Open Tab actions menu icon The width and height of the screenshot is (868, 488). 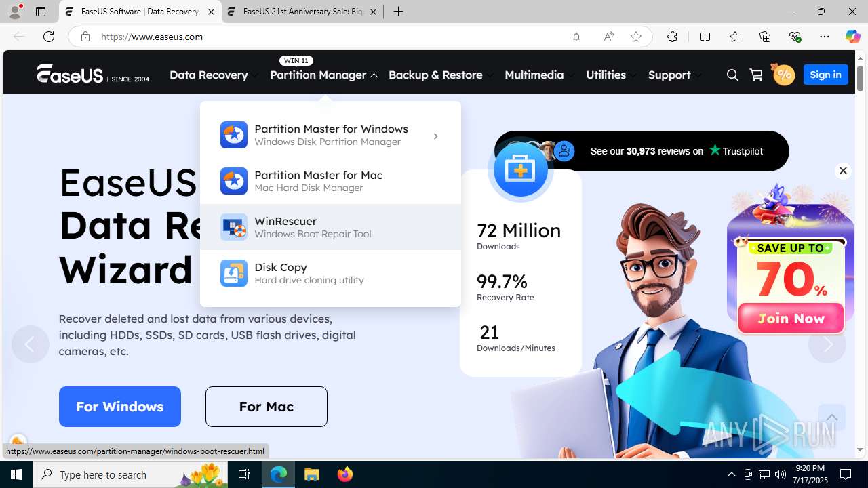[41, 12]
